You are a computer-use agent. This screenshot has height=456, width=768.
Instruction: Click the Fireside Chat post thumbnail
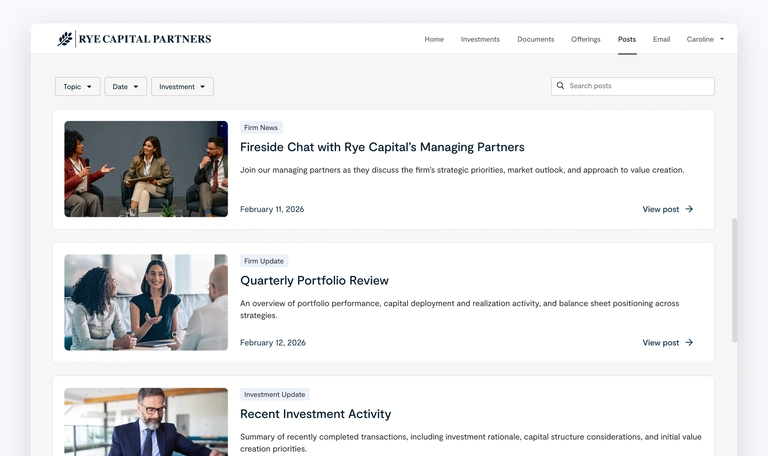tap(146, 169)
